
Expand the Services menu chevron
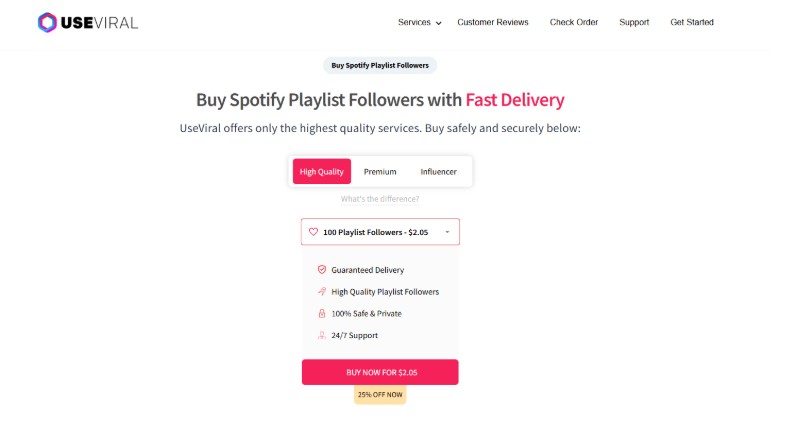pos(439,23)
